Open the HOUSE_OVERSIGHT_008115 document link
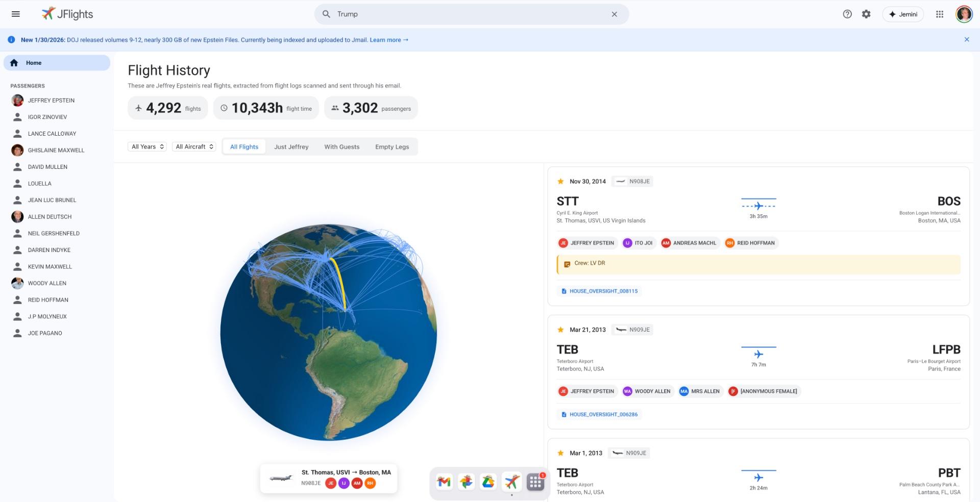The width and height of the screenshot is (980, 502). point(603,291)
